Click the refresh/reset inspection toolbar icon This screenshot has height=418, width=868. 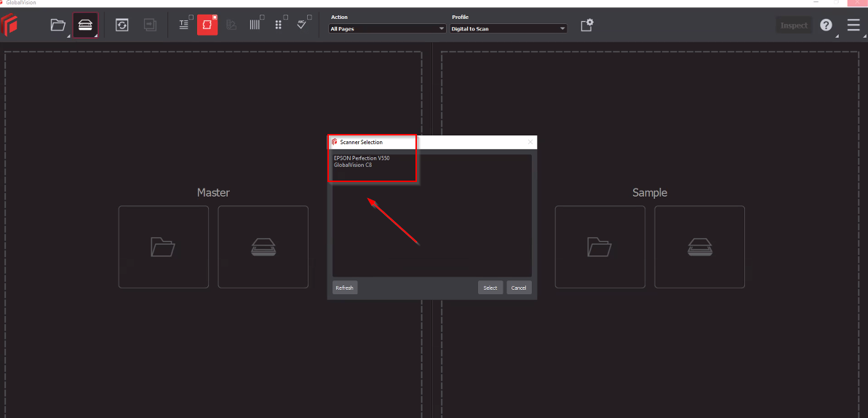[122, 25]
